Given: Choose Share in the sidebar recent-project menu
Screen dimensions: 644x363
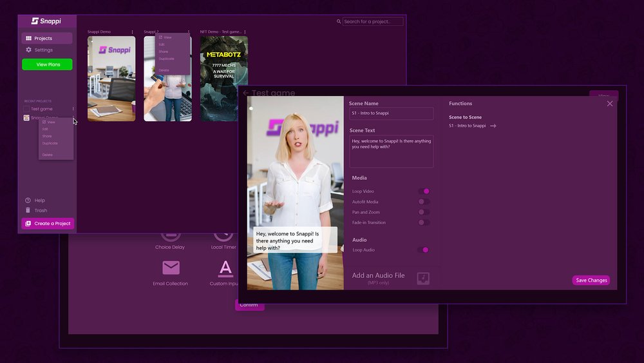Looking at the screenshot, I should tap(47, 136).
